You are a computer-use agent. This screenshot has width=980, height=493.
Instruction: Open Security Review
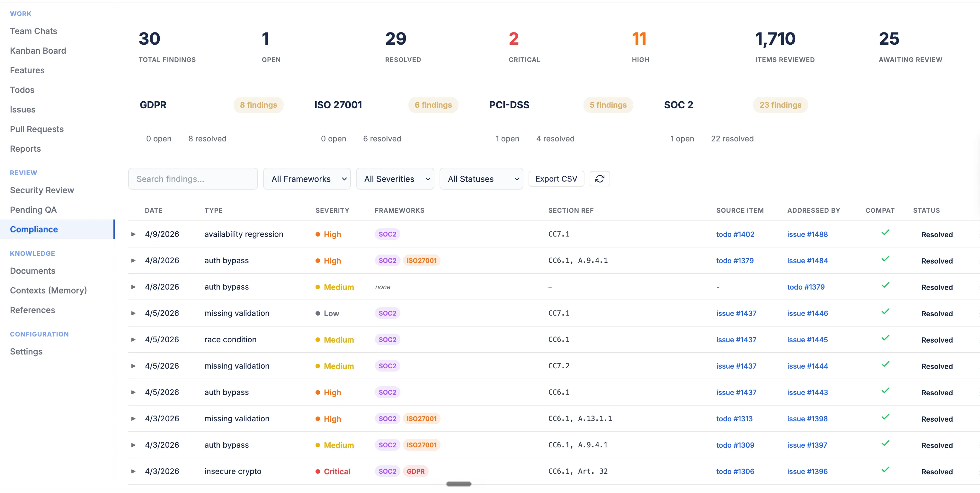42,190
